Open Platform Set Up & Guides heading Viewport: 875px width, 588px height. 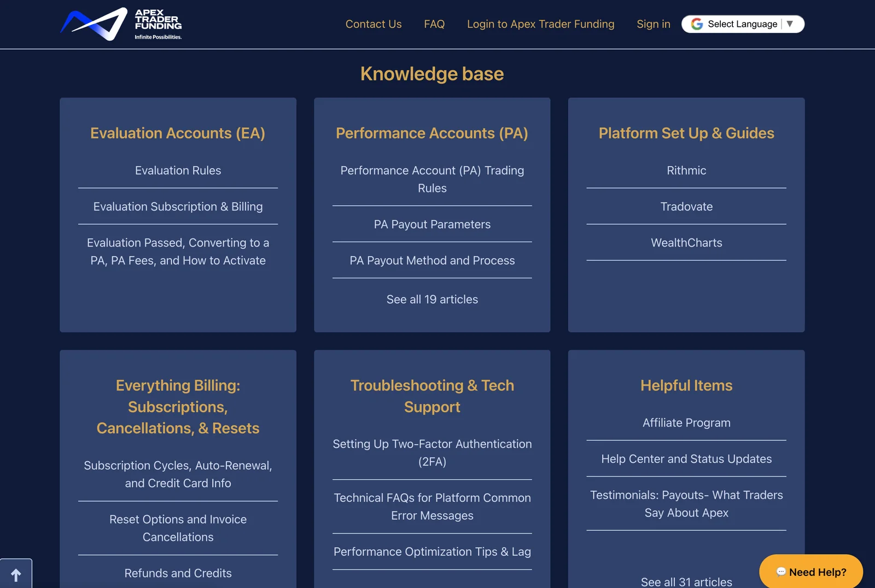coord(686,133)
